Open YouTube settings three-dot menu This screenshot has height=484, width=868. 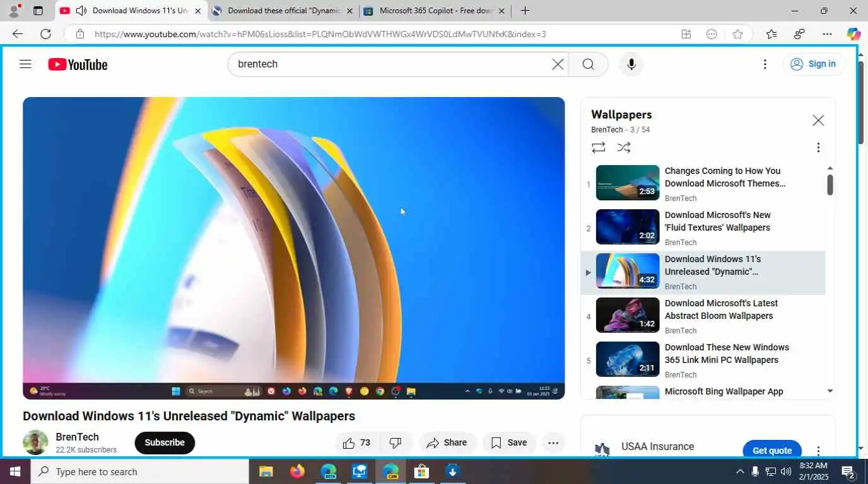tap(765, 64)
